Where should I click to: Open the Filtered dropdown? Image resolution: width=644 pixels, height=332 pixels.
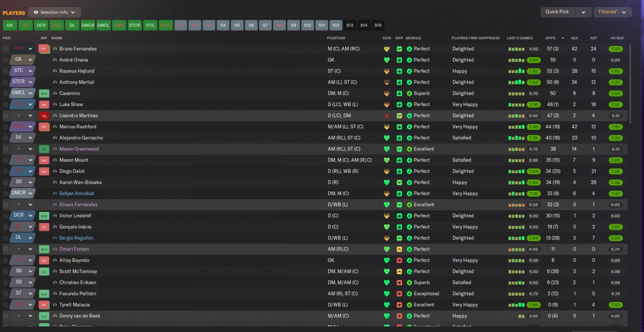(612, 12)
